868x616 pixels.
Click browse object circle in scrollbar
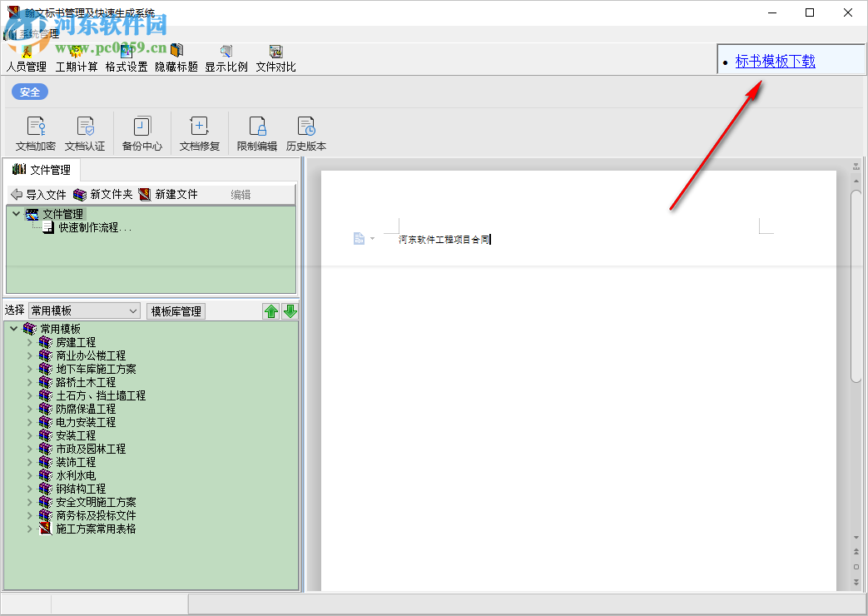[x=856, y=567]
